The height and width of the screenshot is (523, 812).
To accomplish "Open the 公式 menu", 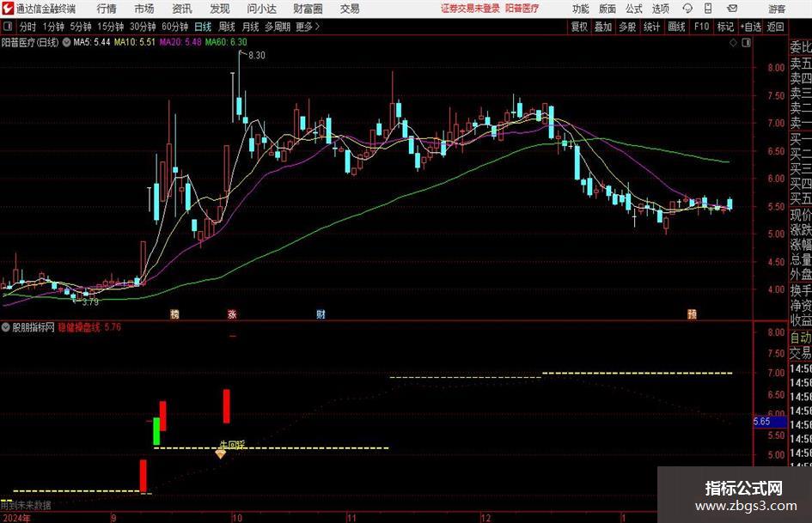I will (634, 9).
